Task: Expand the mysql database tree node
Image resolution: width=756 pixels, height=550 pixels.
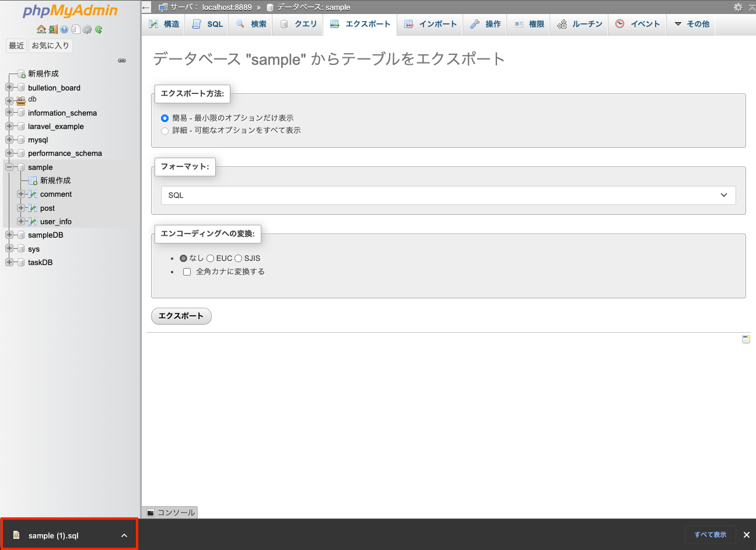Action: tap(9, 140)
